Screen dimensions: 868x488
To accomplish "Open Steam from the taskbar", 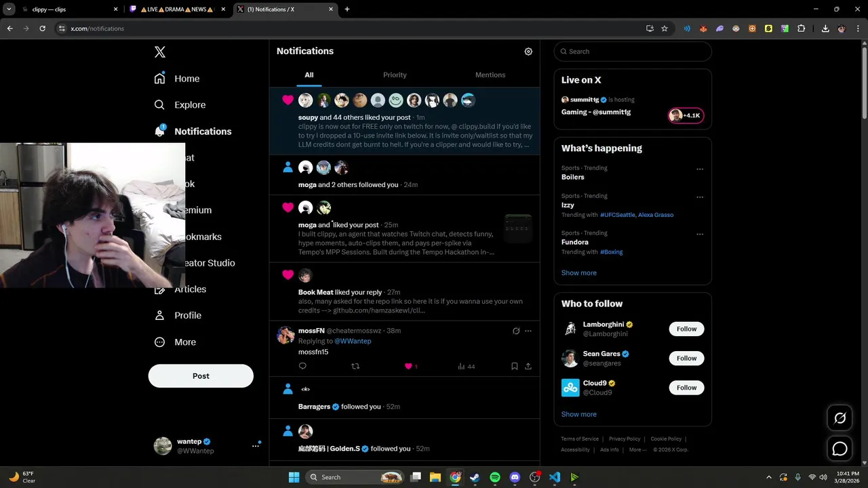I will 475,477.
